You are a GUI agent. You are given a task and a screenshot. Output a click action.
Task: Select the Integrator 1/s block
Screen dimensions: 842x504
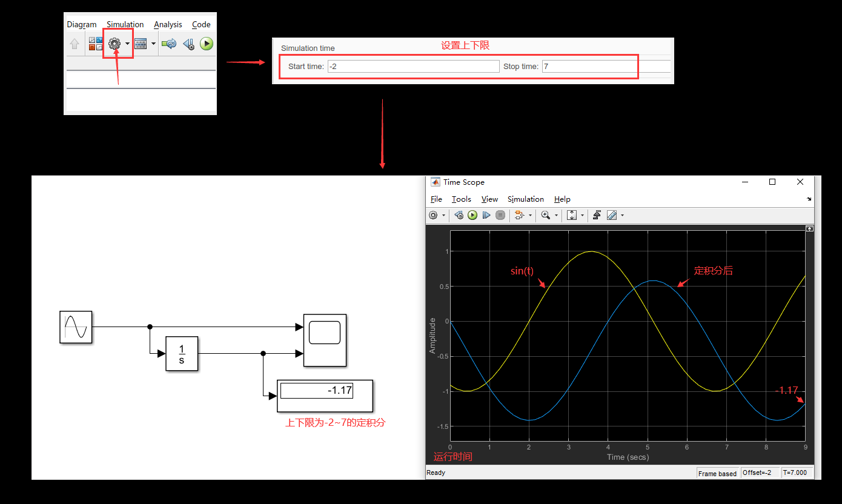[182, 354]
